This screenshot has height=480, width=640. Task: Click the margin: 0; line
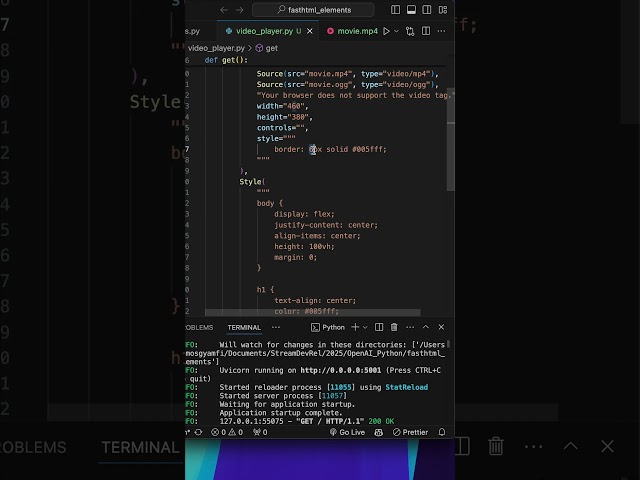tap(296, 258)
